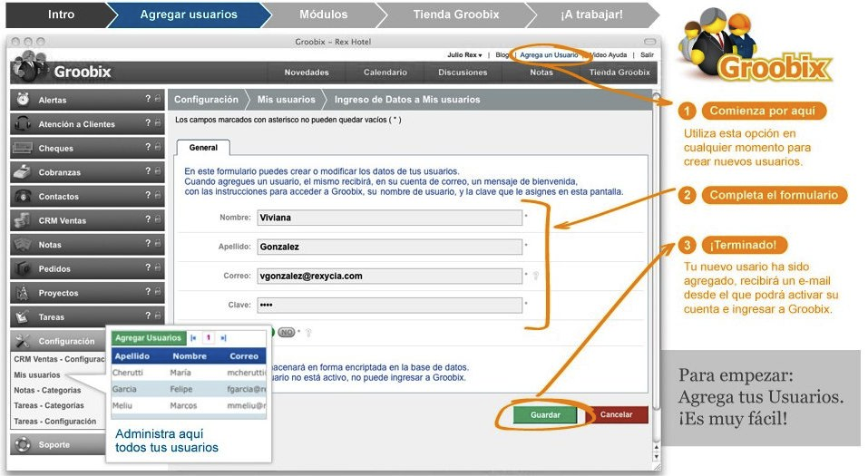
Task: Click the Agregar Usuarios green button
Action: coord(149,337)
